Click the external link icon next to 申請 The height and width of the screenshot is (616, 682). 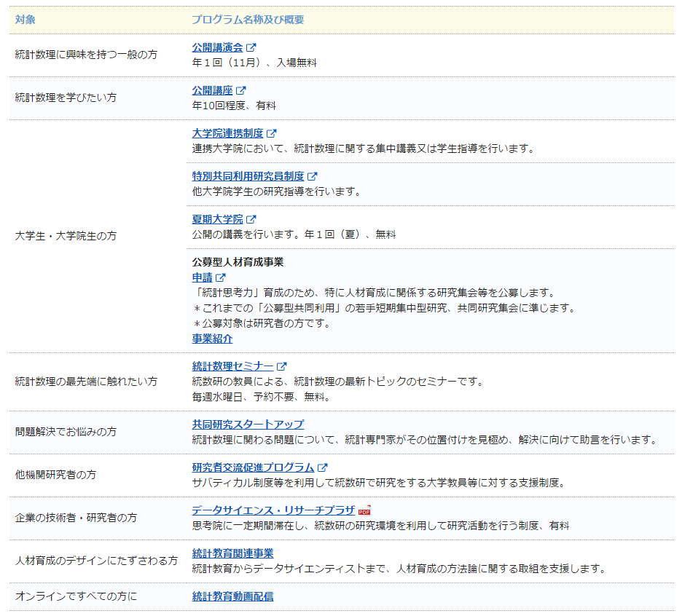click(x=219, y=277)
